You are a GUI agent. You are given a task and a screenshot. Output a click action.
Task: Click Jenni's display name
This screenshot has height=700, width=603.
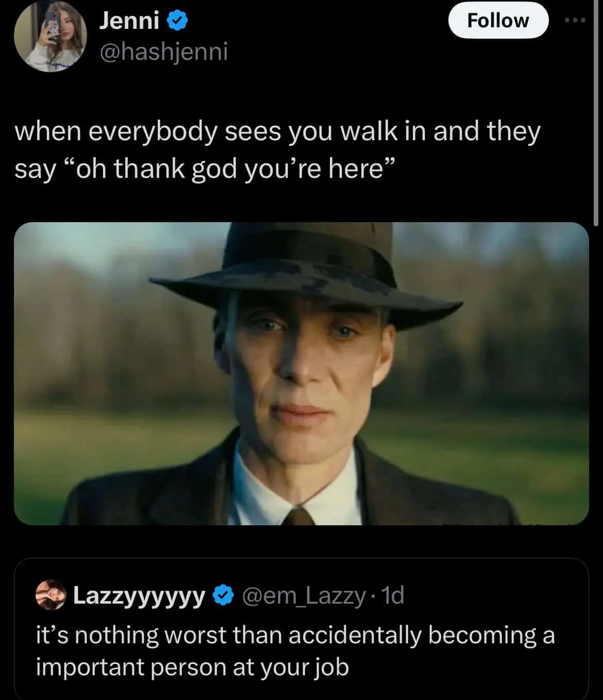tap(130, 20)
